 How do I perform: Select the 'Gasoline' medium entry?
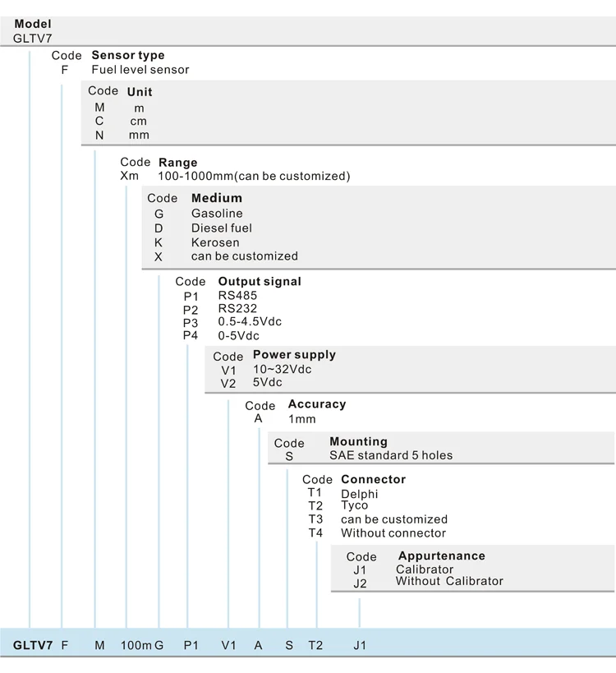click(217, 214)
